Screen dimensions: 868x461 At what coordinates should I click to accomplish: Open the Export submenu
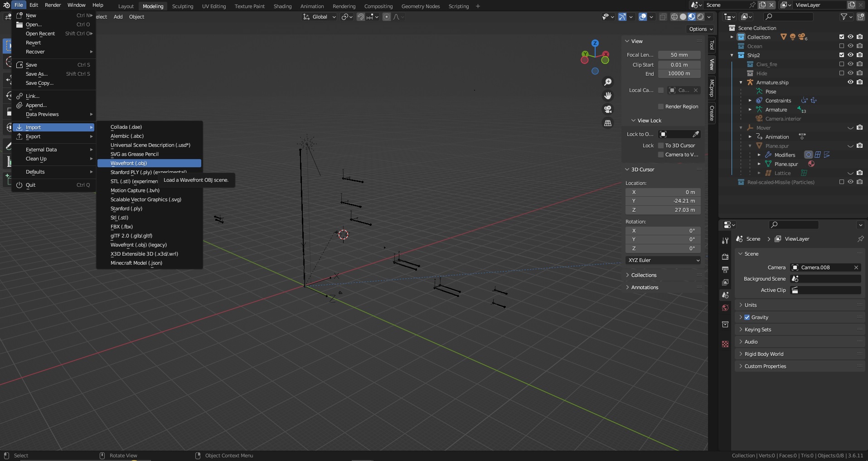click(x=53, y=136)
